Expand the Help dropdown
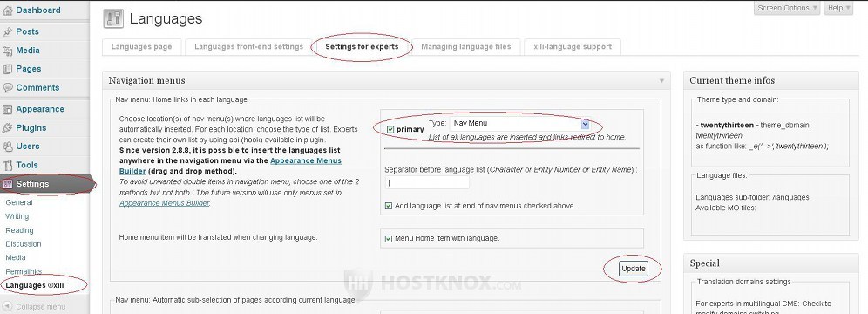Image resolution: width=868 pixels, height=314 pixels. pos(839,8)
